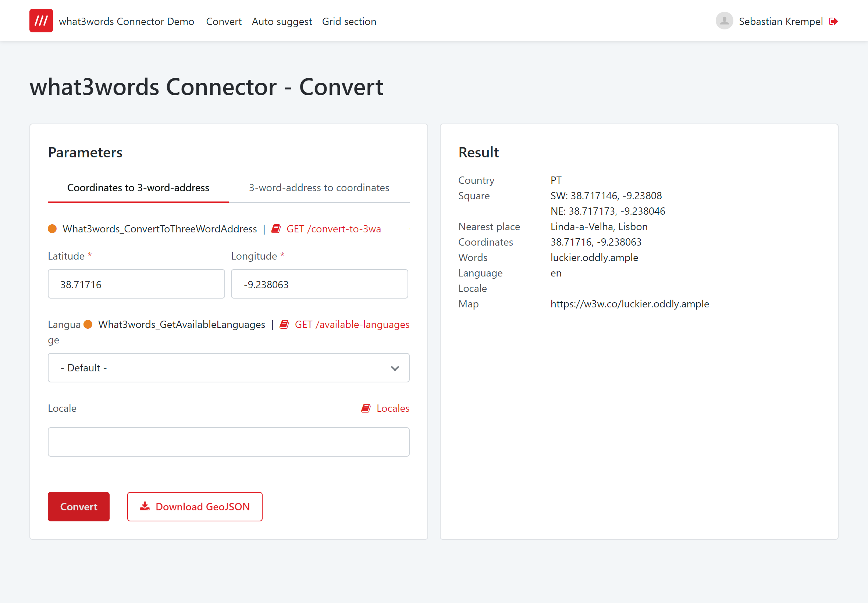Click the empty Locale text field

pos(228,442)
